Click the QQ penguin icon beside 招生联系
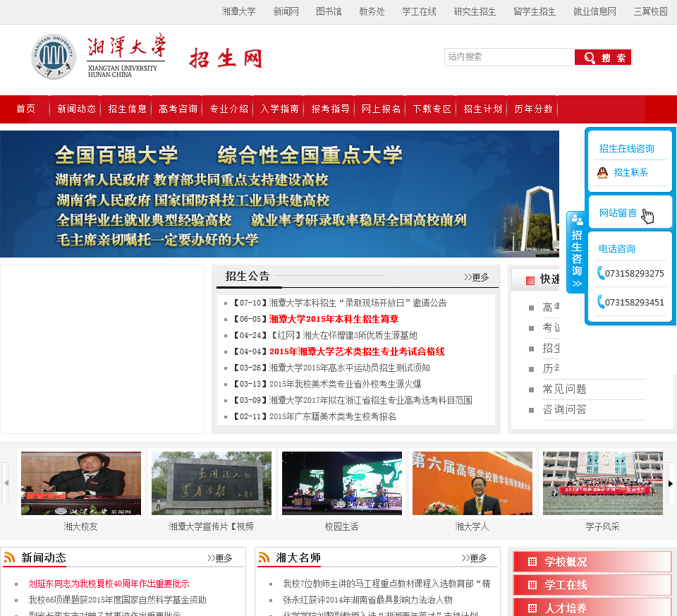This screenshot has width=677, height=616. [x=602, y=173]
